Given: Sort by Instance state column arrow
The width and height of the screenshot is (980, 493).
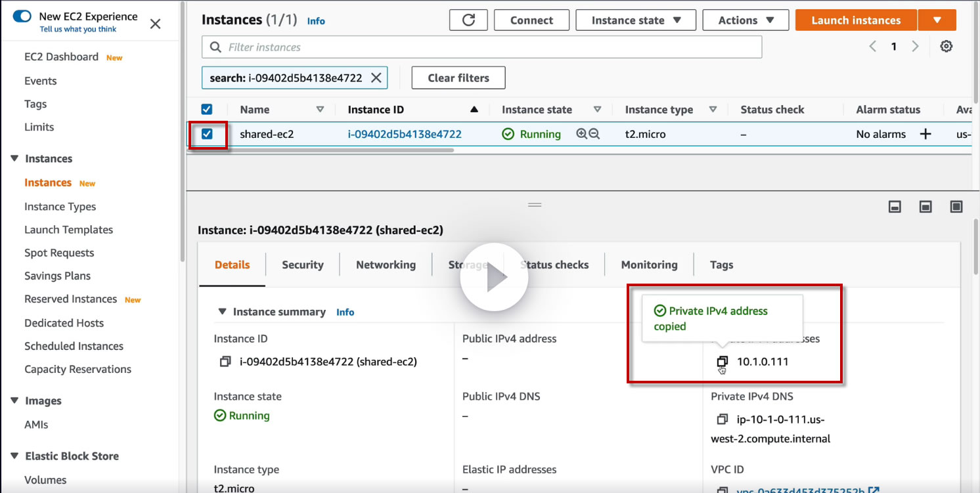Looking at the screenshot, I should [597, 110].
